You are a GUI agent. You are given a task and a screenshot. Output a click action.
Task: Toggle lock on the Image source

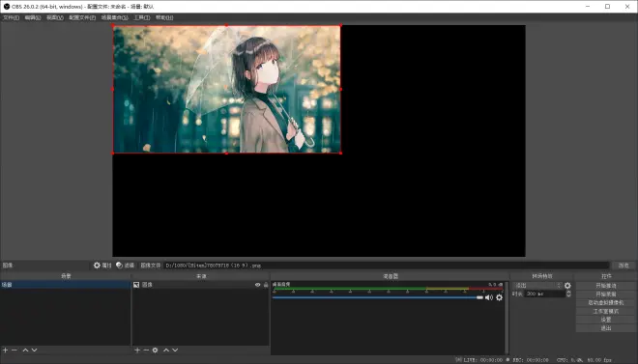point(266,285)
